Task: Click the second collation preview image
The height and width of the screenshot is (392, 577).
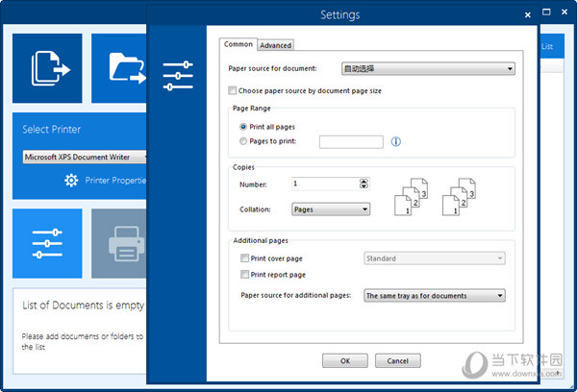Action: 459,197
